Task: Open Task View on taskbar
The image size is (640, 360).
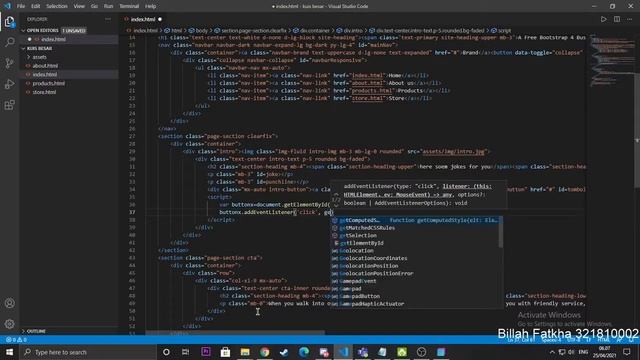Action: click(185, 352)
